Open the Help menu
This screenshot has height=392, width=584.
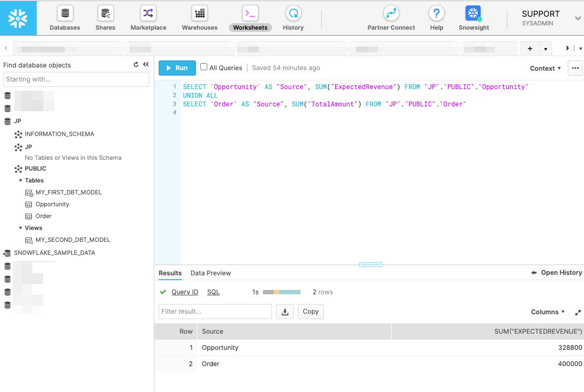pyautogui.click(x=437, y=18)
